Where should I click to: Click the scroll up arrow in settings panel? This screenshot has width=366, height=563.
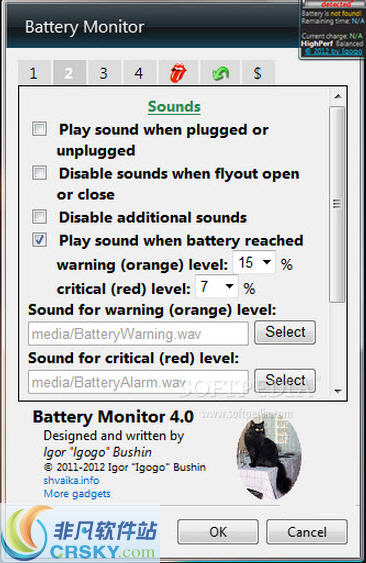coord(338,96)
